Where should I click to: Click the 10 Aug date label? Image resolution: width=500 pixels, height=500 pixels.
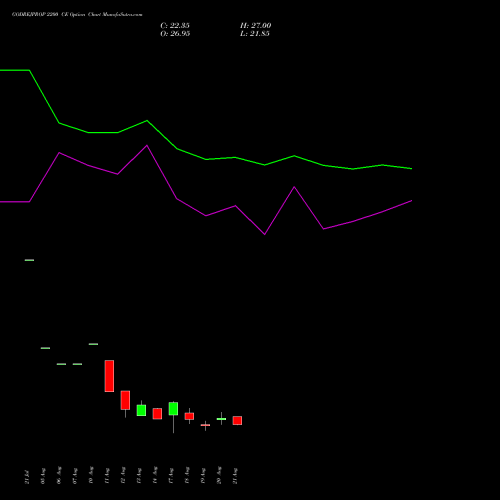pos(91,476)
